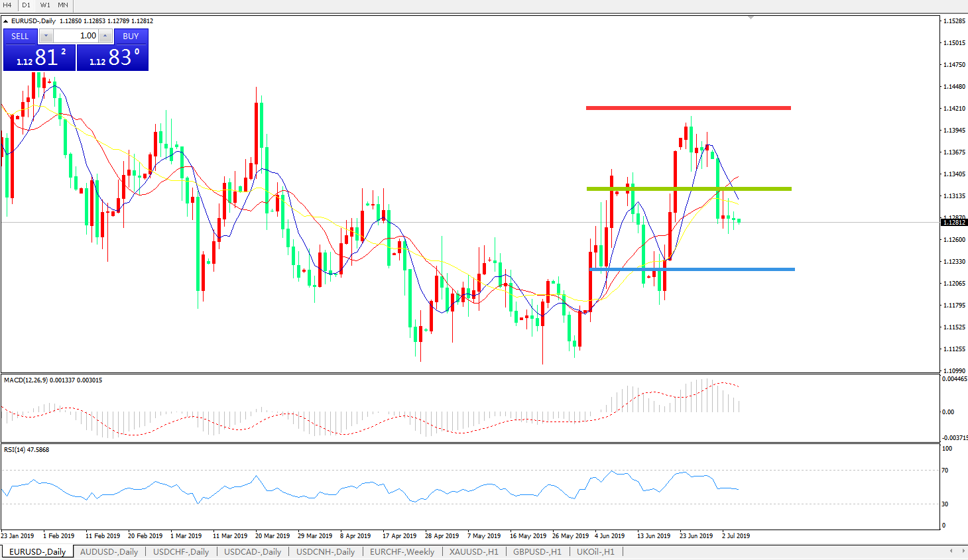968x560 pixels.
Task: Click the volume decrease arrow
Action: point(46,36)
